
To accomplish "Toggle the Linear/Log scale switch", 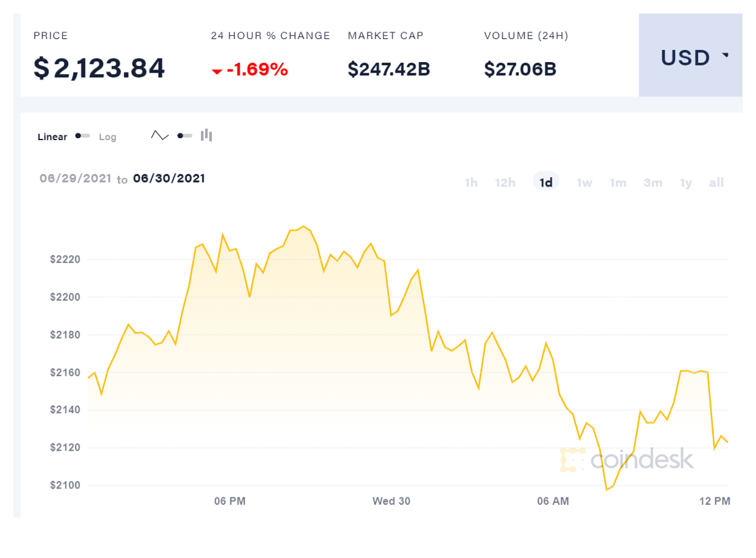I will 82,136.
